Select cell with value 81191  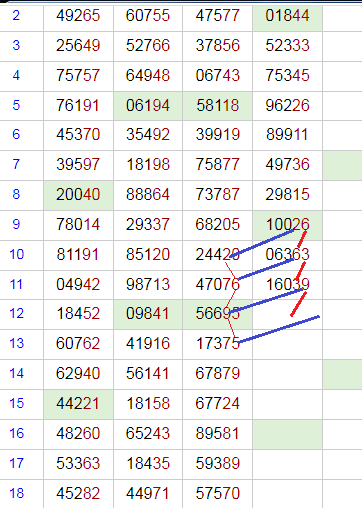[78, 255]
